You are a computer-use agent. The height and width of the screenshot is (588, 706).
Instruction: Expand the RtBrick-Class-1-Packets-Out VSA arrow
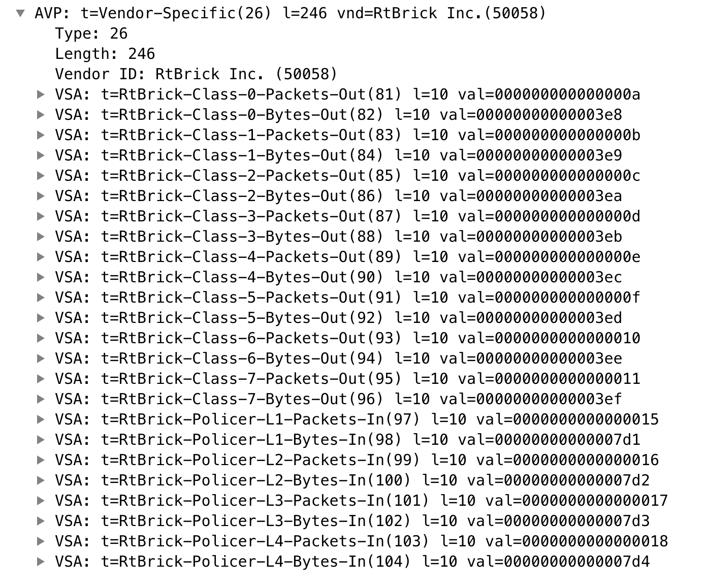(41, 135)
